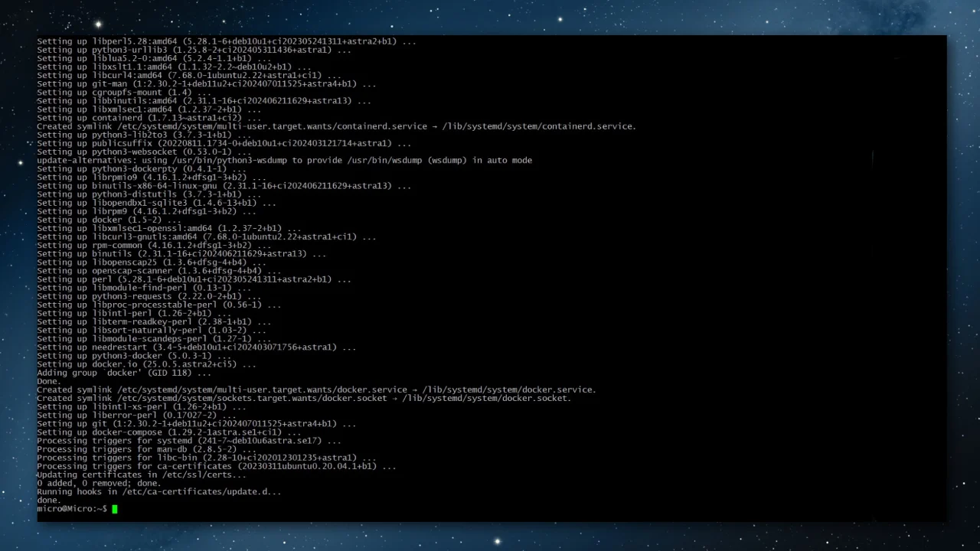Select the 'Setting up libsort-naturally-perl' line
Image resolution: width=980 pixels, height=551 pixels.
pos(152,330)
